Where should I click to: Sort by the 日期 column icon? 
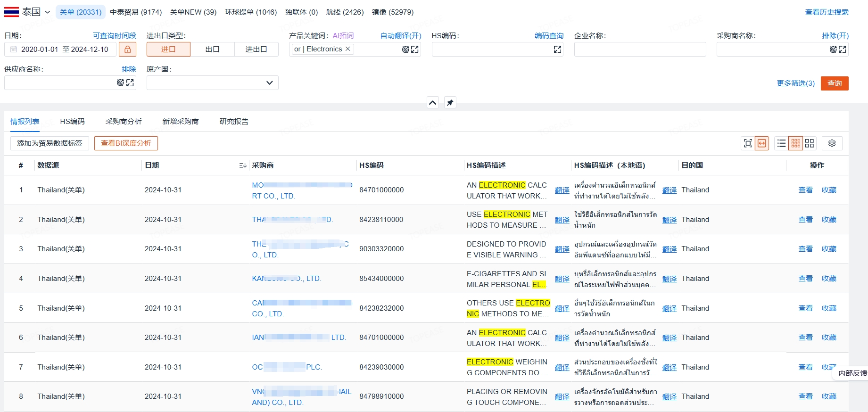pyautogui.click(x=242, y=165)
